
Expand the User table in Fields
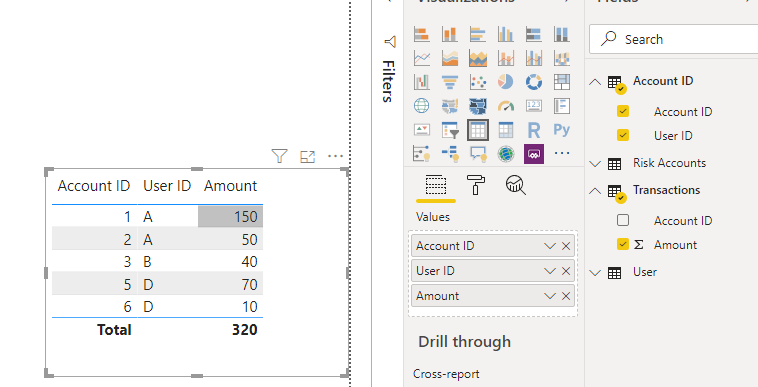(595, 273)
